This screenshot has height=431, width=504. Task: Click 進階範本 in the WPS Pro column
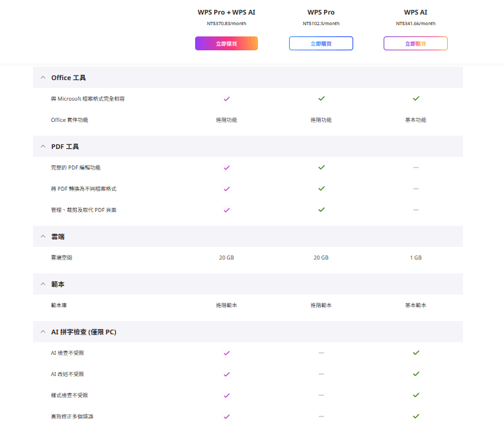pyautogui.click(x=321, y=305)
